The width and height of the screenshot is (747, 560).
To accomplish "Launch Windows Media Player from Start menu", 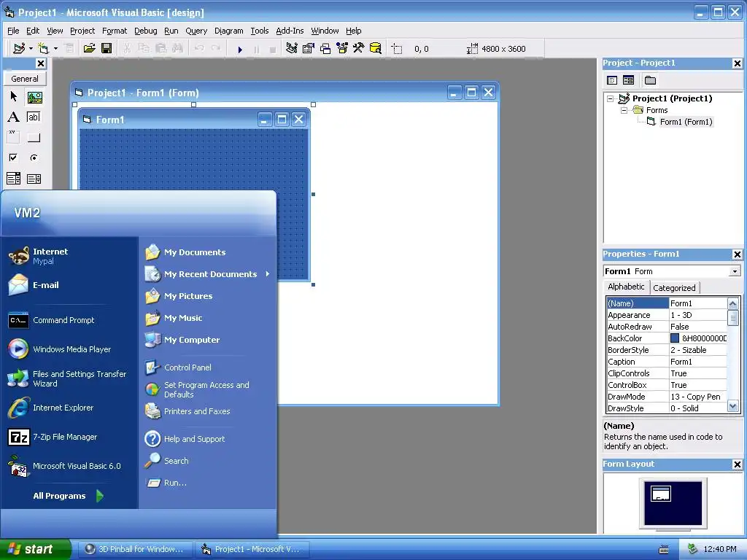I will click(72, 349).
